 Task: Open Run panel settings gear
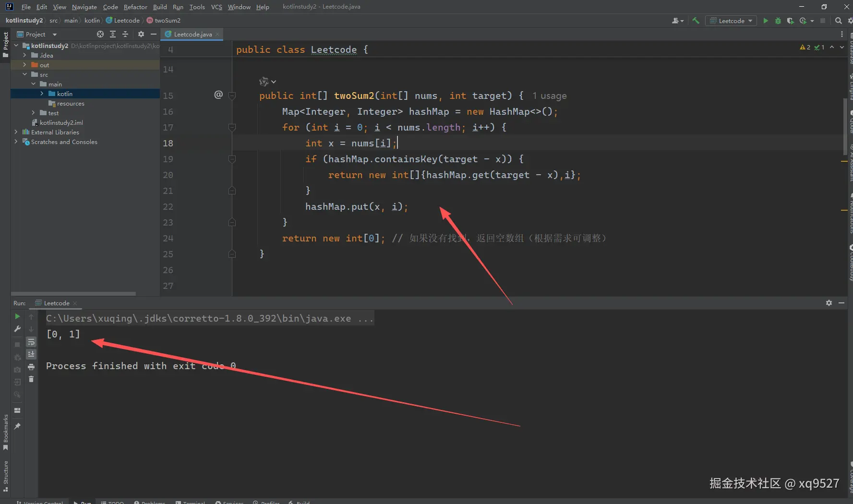829,303
